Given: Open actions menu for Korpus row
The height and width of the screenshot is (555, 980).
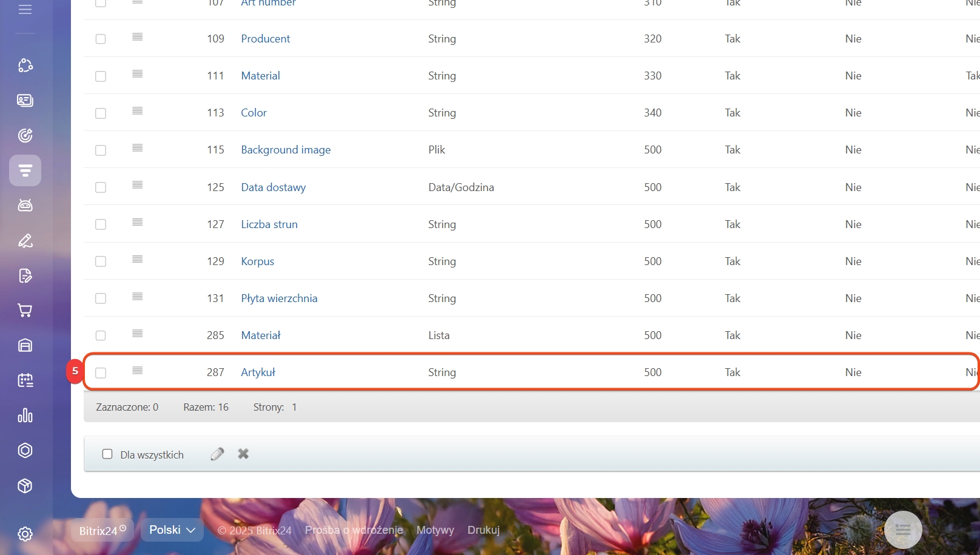Looking at the screenshot, I should point(138,260).
